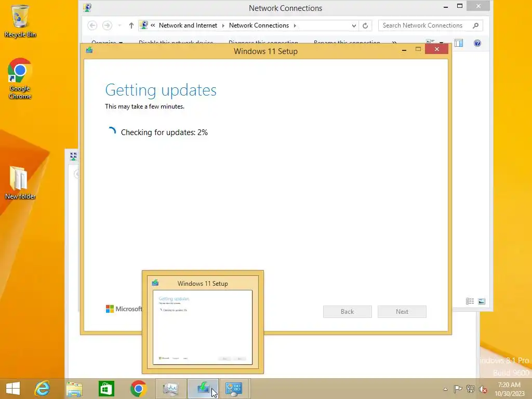Click the Windows 11 Setup preview thumbnail
Viewport: 532px width, 399px height.
[203, 327]
